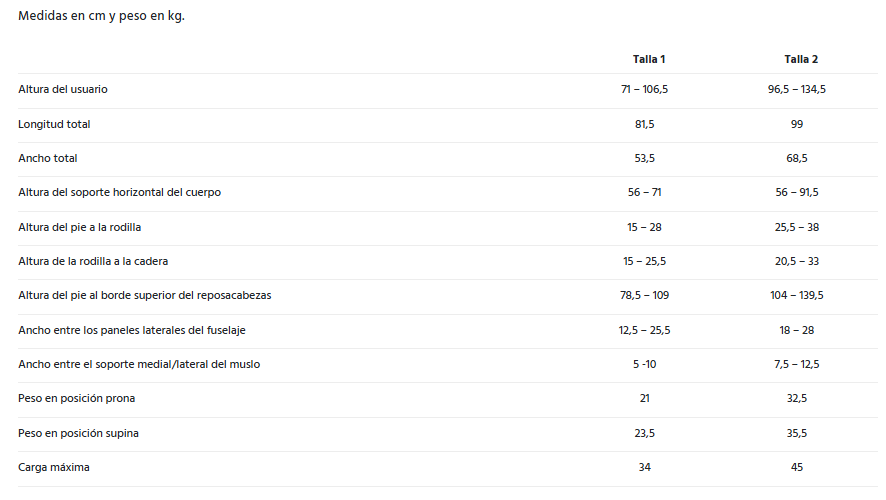This screenshot has width=886, height=500.
Task: Click the 104 – 139,5 headrest height value
Action: 797,295
